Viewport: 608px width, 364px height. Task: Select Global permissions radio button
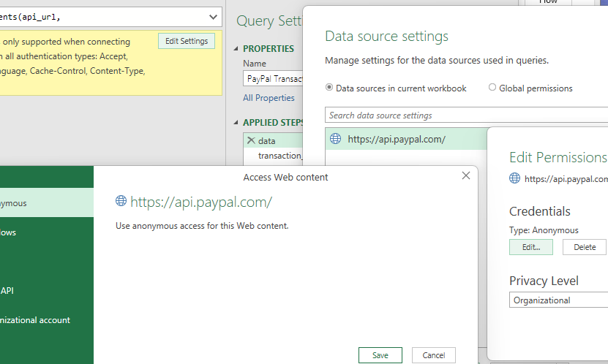click(x=492, y=88)
